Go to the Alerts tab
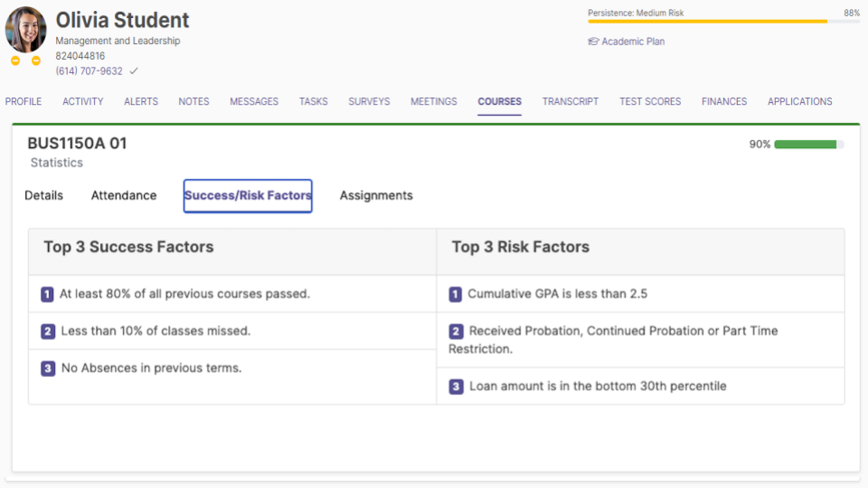Image resolution: width=868 pixels, height=488 pixels. point(141,102)
